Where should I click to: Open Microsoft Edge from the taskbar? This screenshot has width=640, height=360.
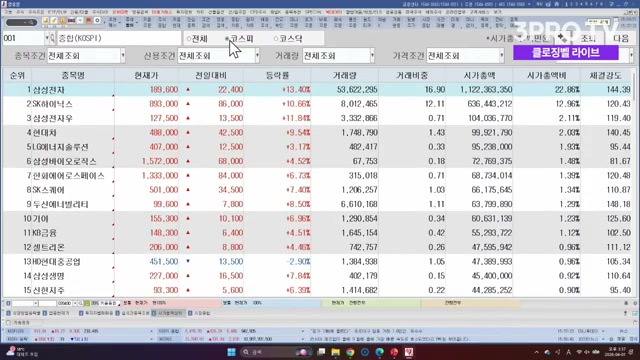point(380,352)
